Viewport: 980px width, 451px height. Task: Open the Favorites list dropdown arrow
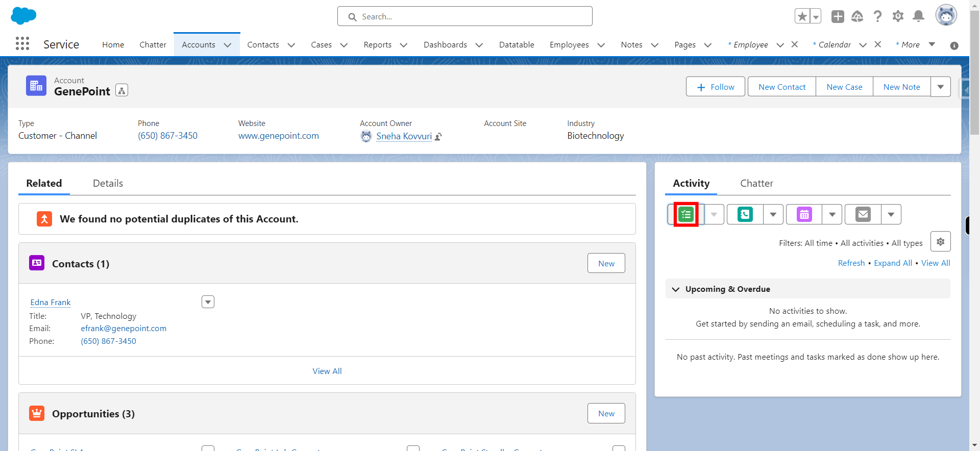tap(816, 16)
